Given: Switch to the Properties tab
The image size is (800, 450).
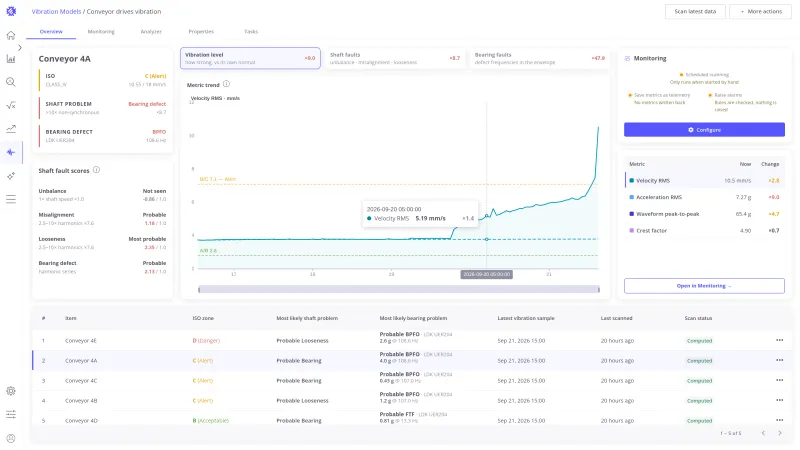Looking at the screenshot, I should pos(201,32).
